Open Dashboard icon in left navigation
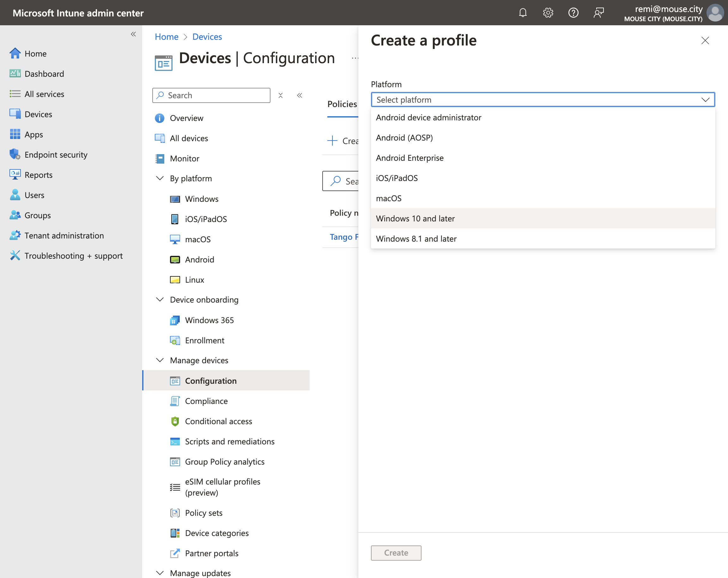This screenshot has height=578, width=728. coord(15,74)
